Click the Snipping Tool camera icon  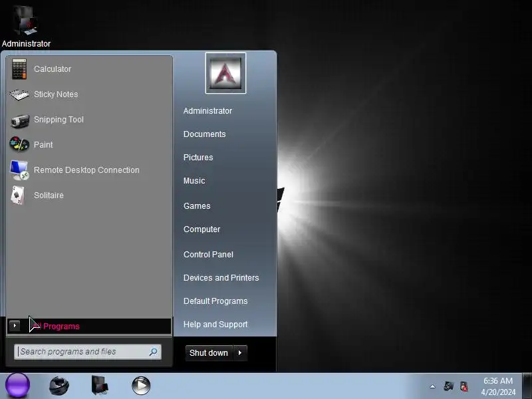coord(20,120)
